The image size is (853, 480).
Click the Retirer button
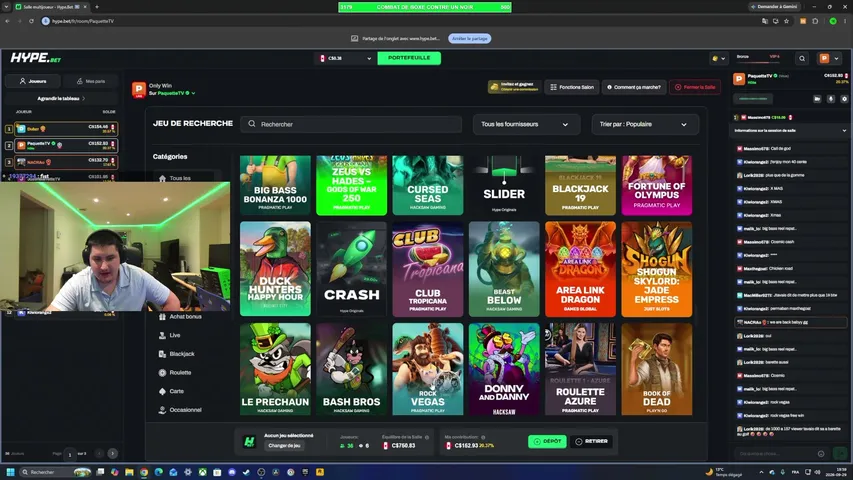591,441
